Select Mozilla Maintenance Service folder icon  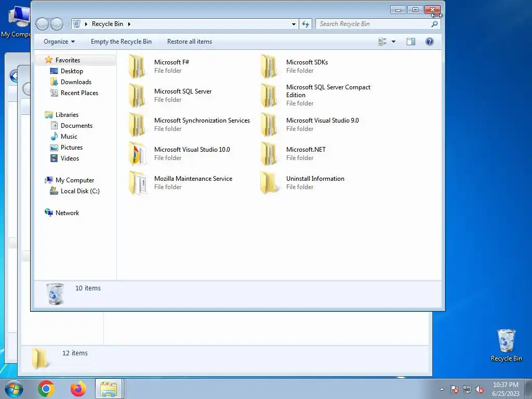137,183
